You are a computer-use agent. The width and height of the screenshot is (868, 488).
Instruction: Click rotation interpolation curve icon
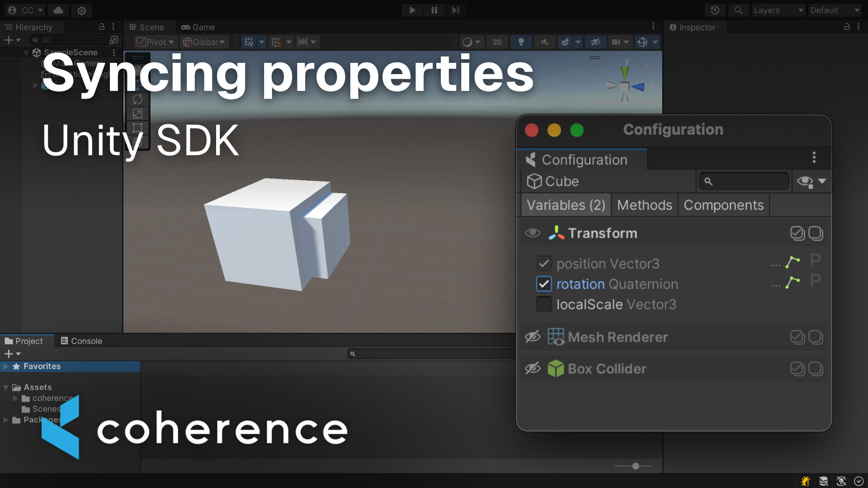pos(793,282)
